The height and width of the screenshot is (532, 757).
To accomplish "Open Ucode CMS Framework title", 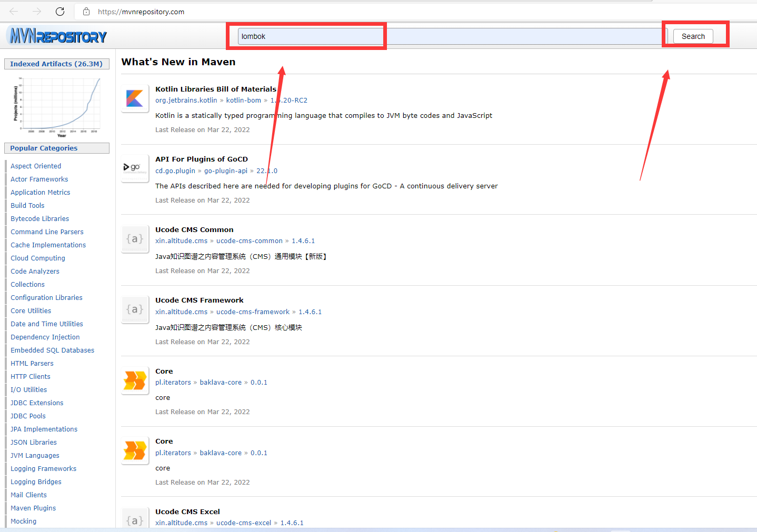I will coord(200,300).
